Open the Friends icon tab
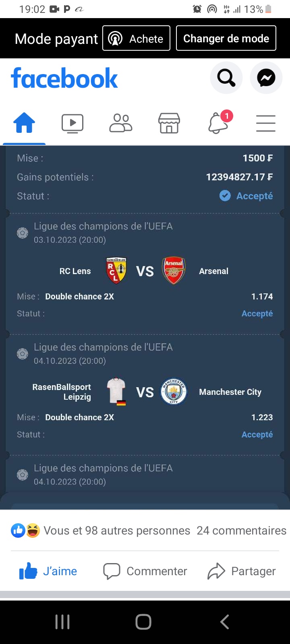 coord(121,123)
